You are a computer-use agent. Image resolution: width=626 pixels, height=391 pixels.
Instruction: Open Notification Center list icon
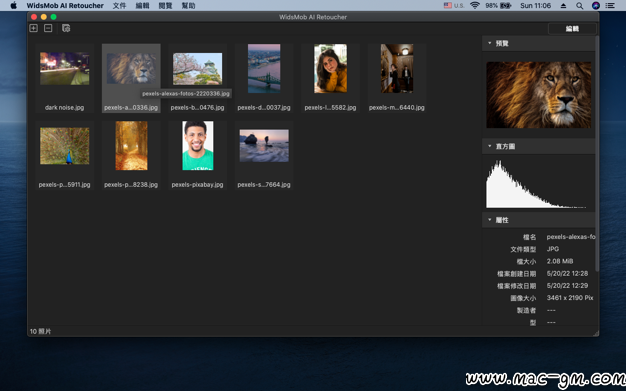tap(610, 6)
